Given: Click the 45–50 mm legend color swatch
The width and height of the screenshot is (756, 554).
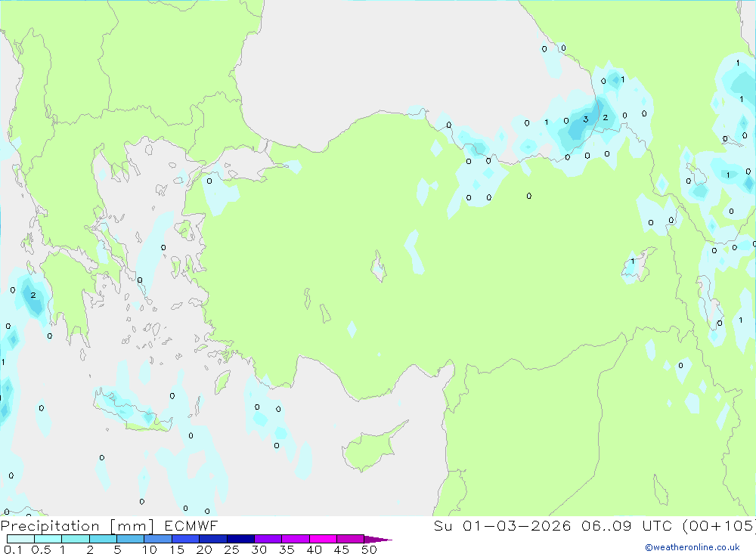Looking at the screenshot, I should click(351, 539).
